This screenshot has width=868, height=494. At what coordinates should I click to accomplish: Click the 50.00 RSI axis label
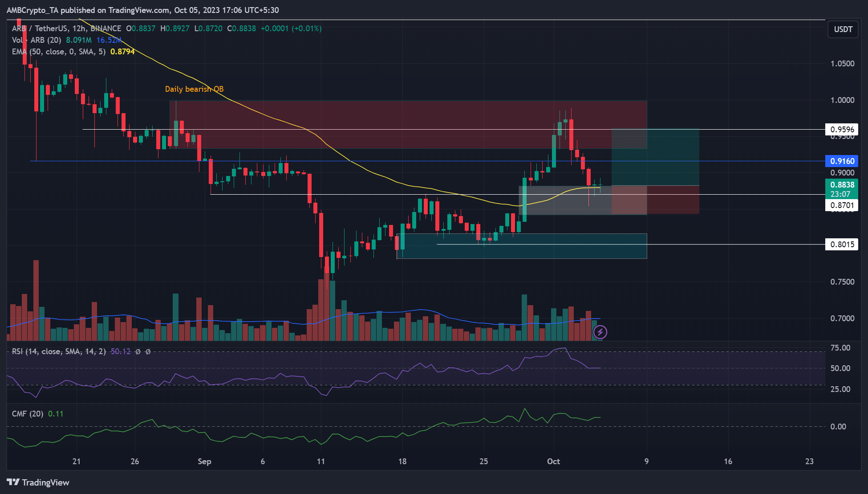840,368
